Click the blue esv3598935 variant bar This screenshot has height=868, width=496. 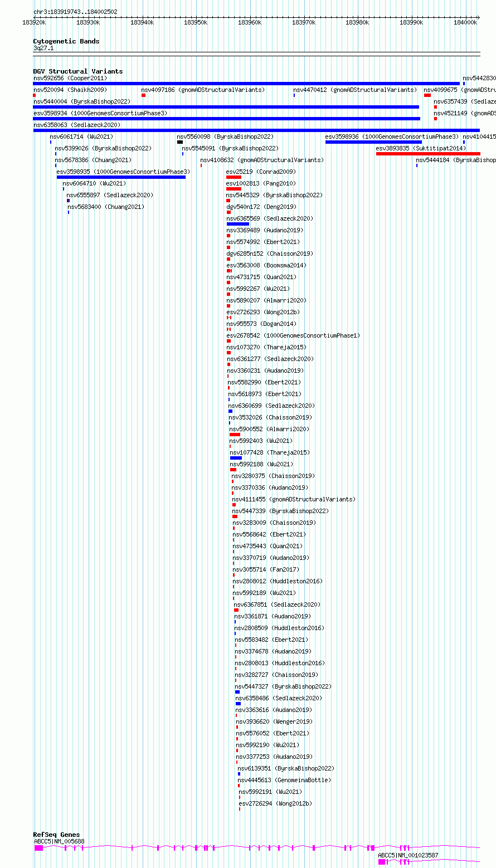(x=121, y=177)
